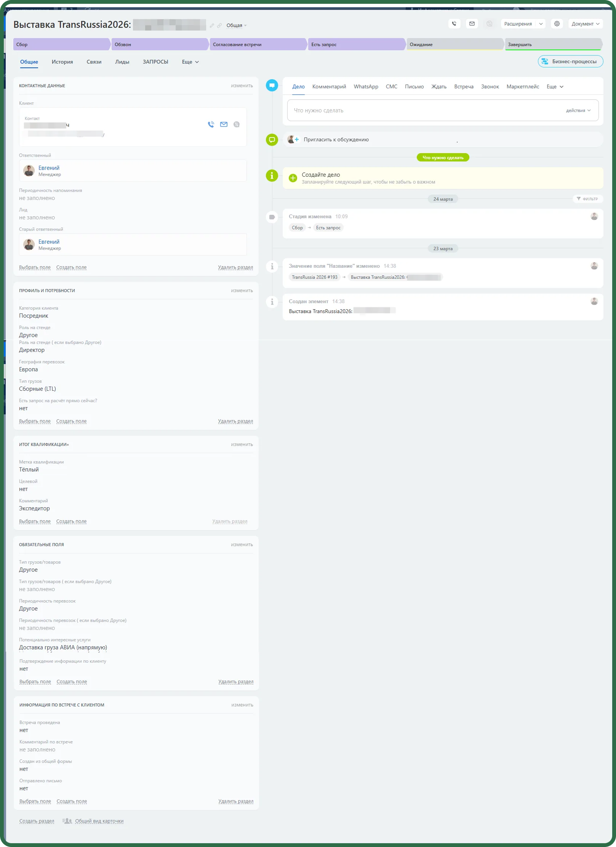
Task: Click the phone call icon in header
Action: 454,24
